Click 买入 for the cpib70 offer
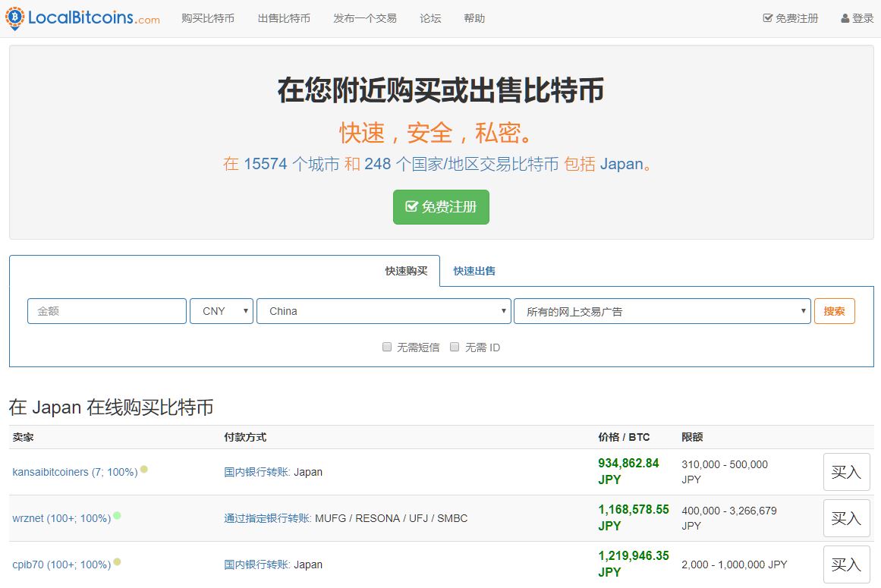Image resolution: width=881 pixels, height=588 pixels. [x=846, y=564]
